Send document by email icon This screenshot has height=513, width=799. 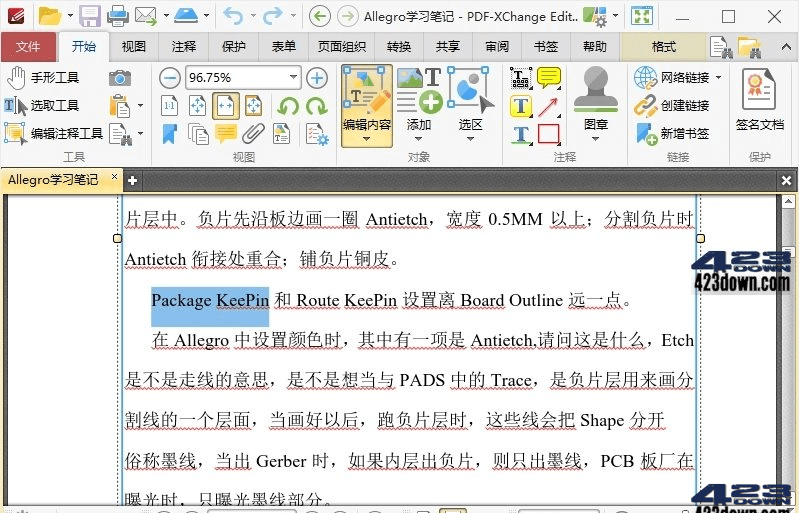click(x=146, y=16)
